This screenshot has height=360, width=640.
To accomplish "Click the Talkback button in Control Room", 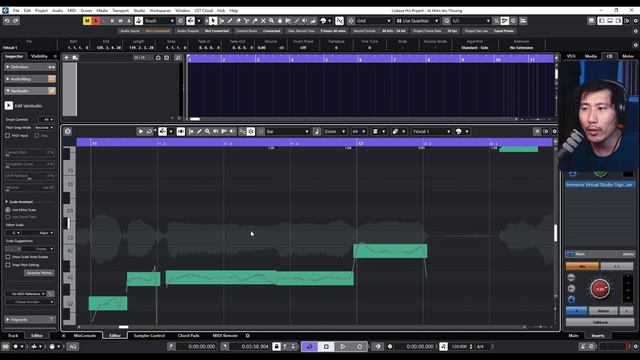I will tap(600, 322).
